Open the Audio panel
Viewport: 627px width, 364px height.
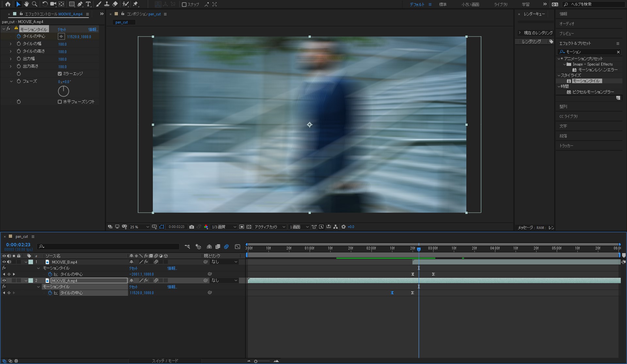tap(567, 24)
